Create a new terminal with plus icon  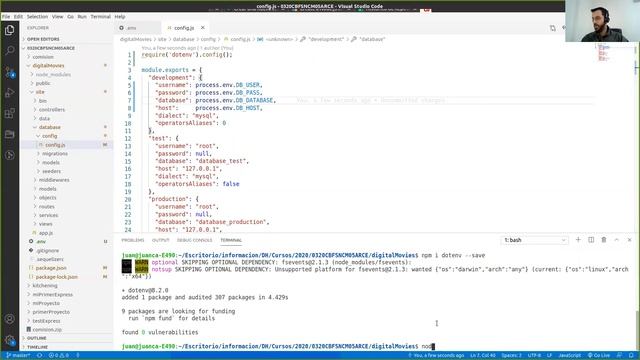(x=578, y=240)
